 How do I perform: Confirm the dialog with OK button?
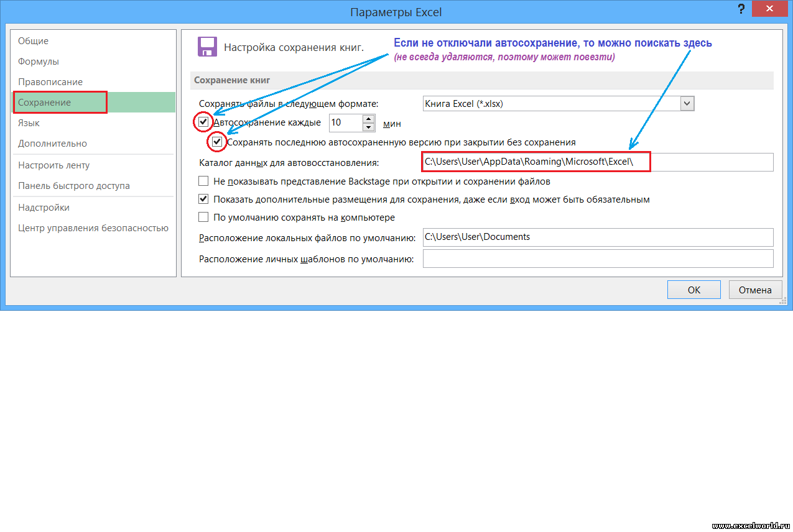point(694,290)
